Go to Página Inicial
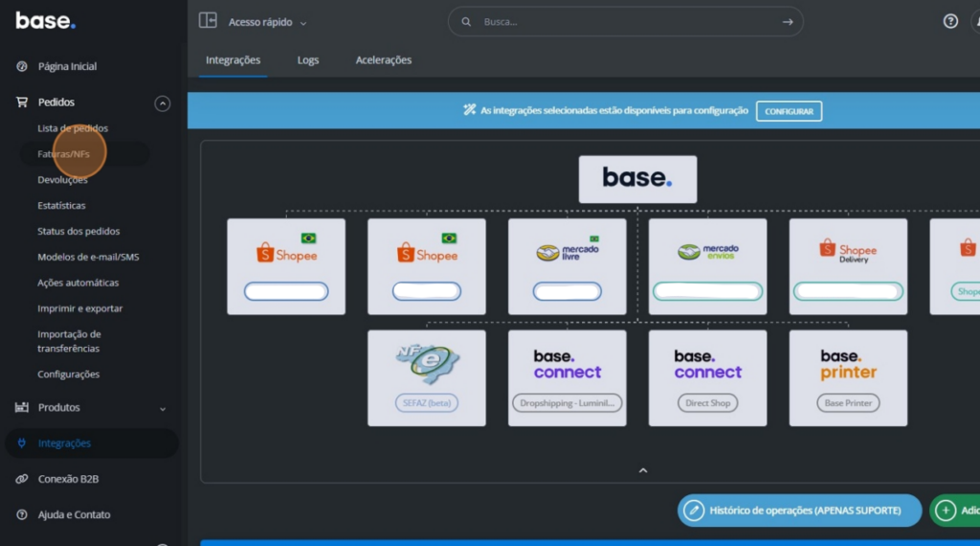 (x=68, y=66)
